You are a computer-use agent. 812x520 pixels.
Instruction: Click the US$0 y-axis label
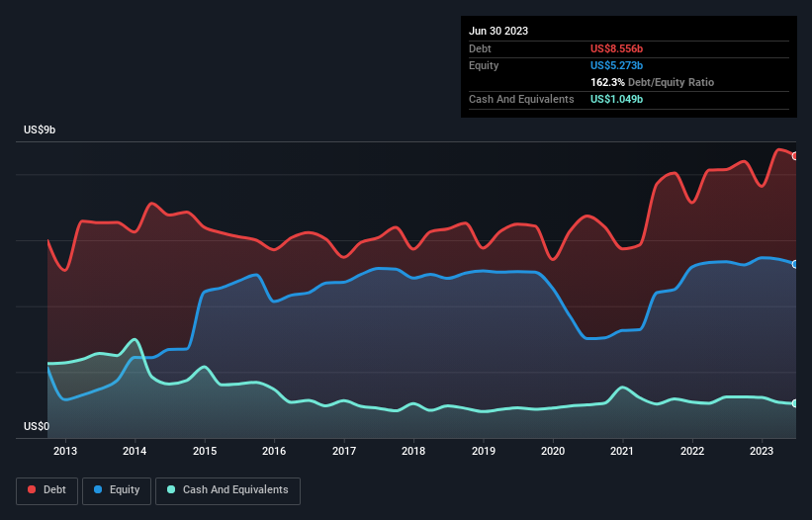[37, 426]
